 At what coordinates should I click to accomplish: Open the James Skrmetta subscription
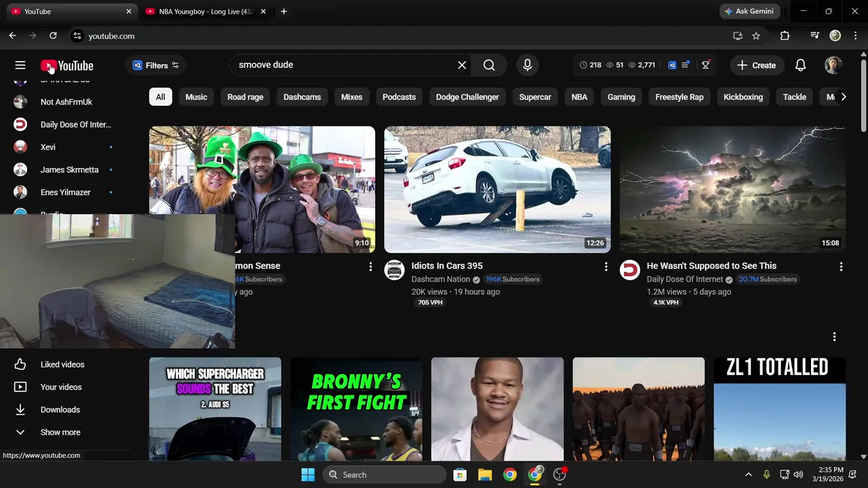click(68, 169)
